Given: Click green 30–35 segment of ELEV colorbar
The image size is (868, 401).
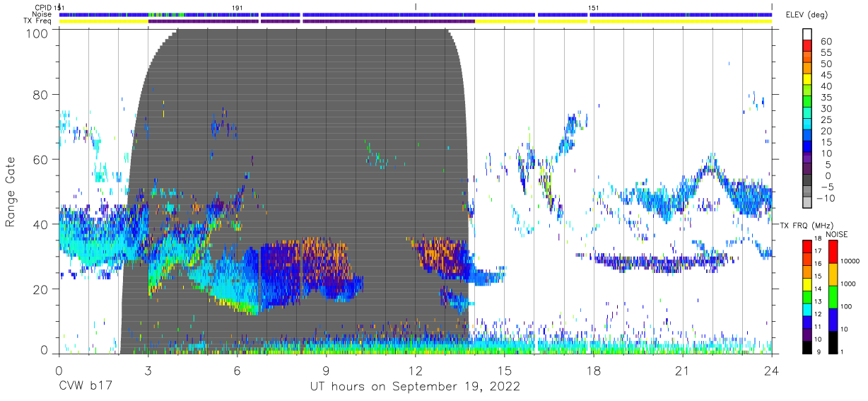Looking at the screenshot, I should tap(807, 103).
